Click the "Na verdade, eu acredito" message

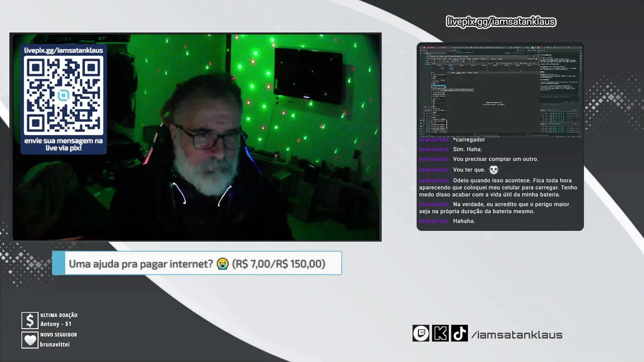pyautogui.click(x=494, y=208)
